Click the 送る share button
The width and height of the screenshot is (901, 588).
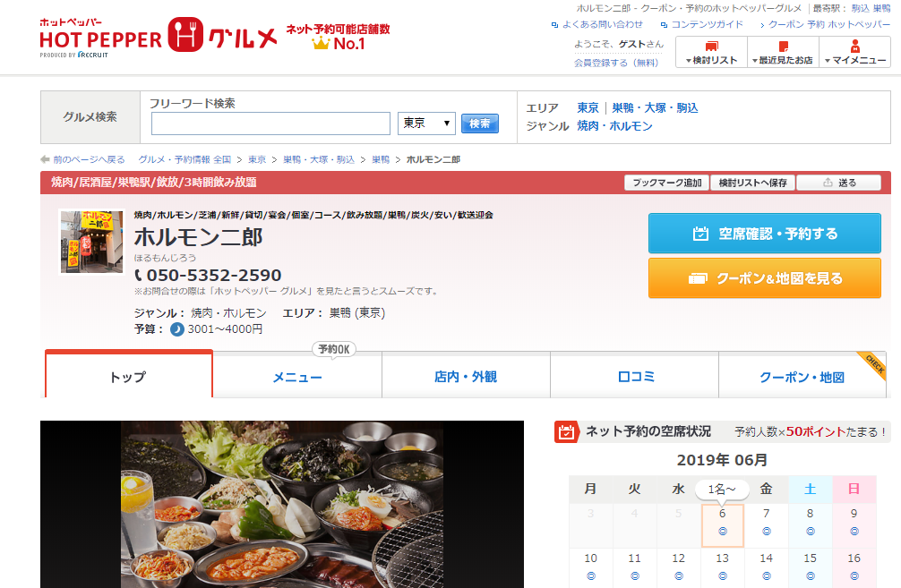pos(839,183)
